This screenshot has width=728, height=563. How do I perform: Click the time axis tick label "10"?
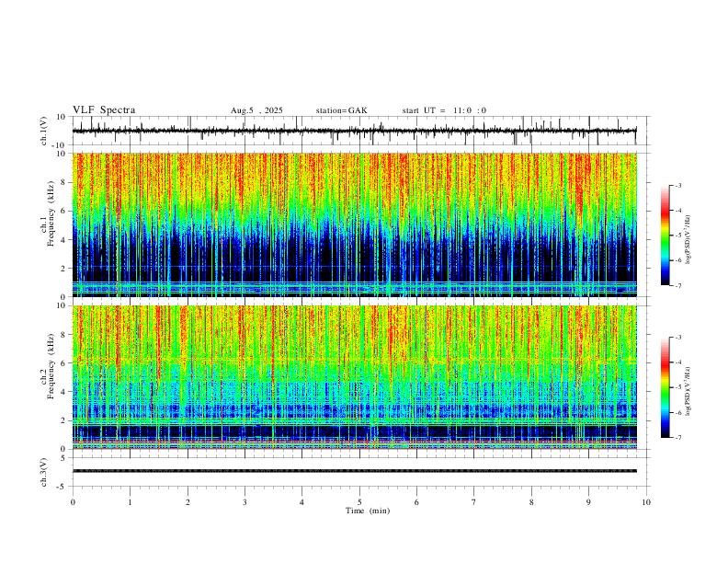(646, 502)
